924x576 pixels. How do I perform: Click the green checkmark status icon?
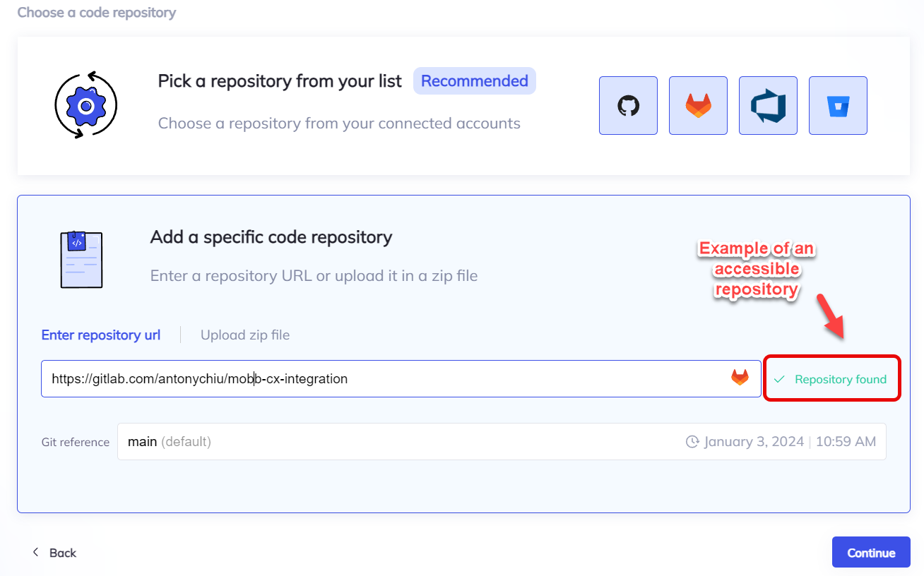(779, 380)
